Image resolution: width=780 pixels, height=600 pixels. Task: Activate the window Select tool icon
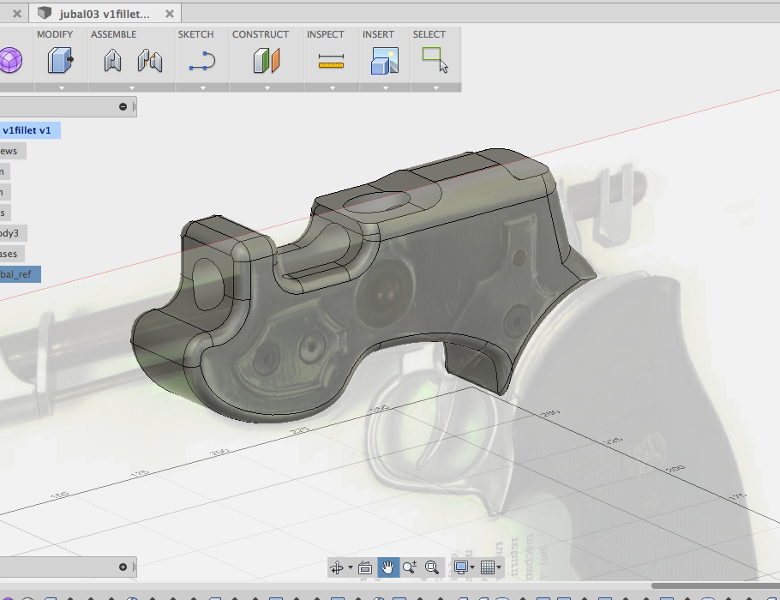click(x=435, y=60)
